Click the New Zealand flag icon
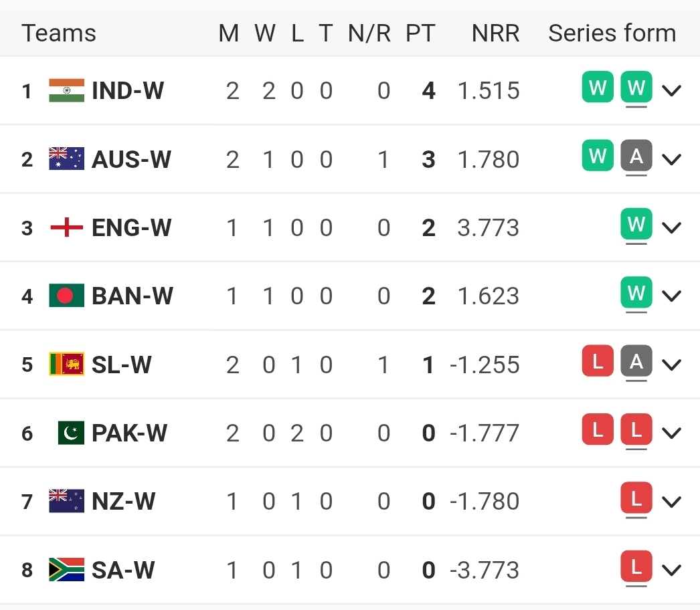 click(x=67, y=501)
